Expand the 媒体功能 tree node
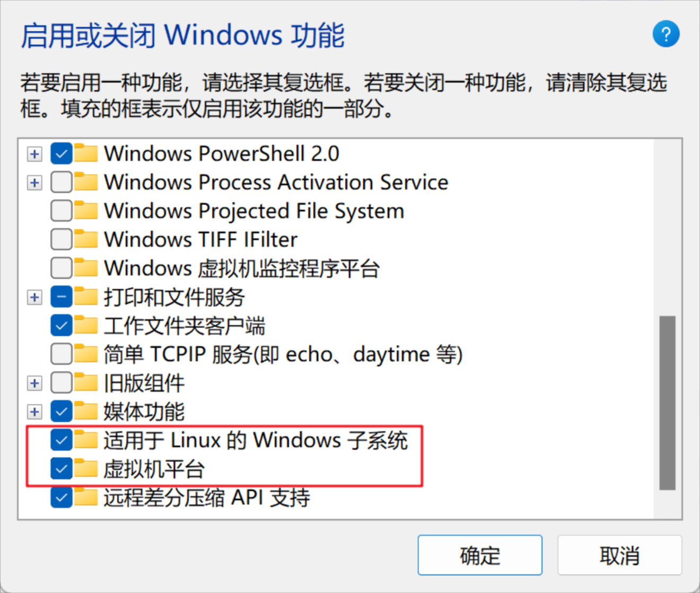Image resolution: width=700 pixels, height=593 pixels. click(34, 412)
